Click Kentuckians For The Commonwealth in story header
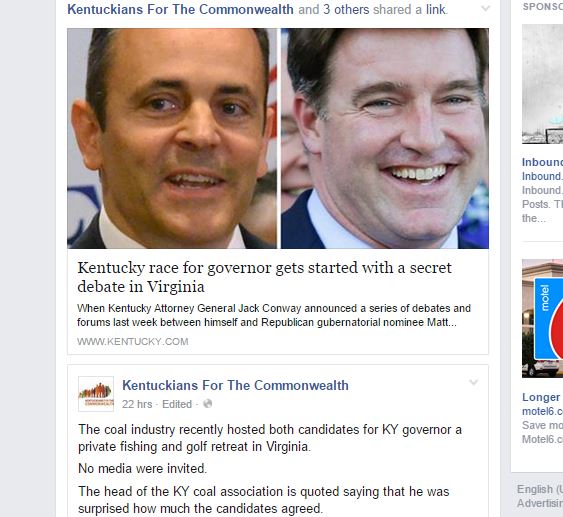Screen dimensions: 563x517 coord(180,9)
